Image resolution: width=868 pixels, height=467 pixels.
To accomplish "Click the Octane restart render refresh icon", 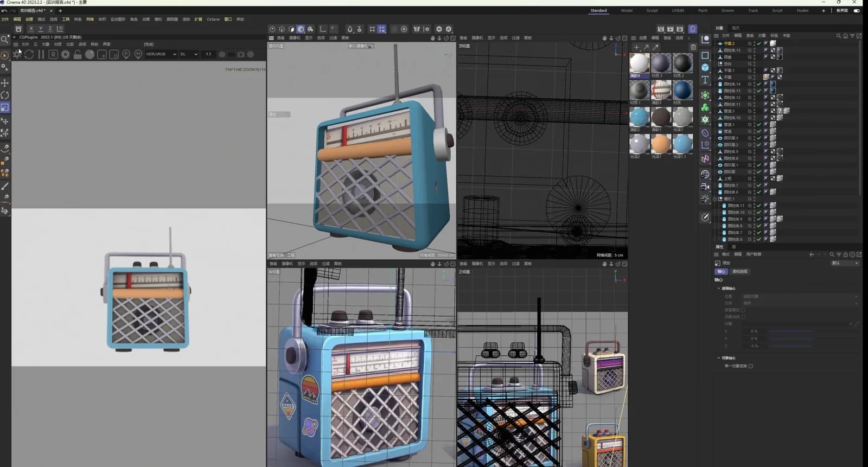I will [x=29, y=54].
